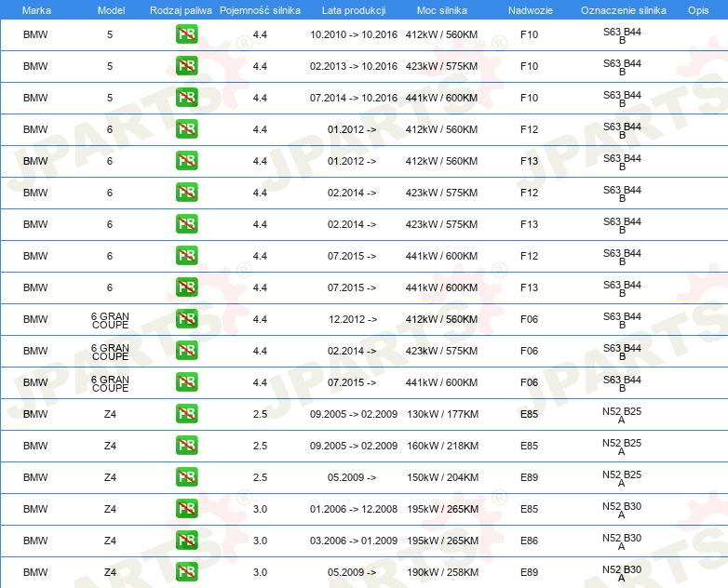Image resolution: width=728 pixels, height=588 pixels.
Task: Click fuel icon in 6 F13 02.2014 row
Action: (x=186, y=223)
